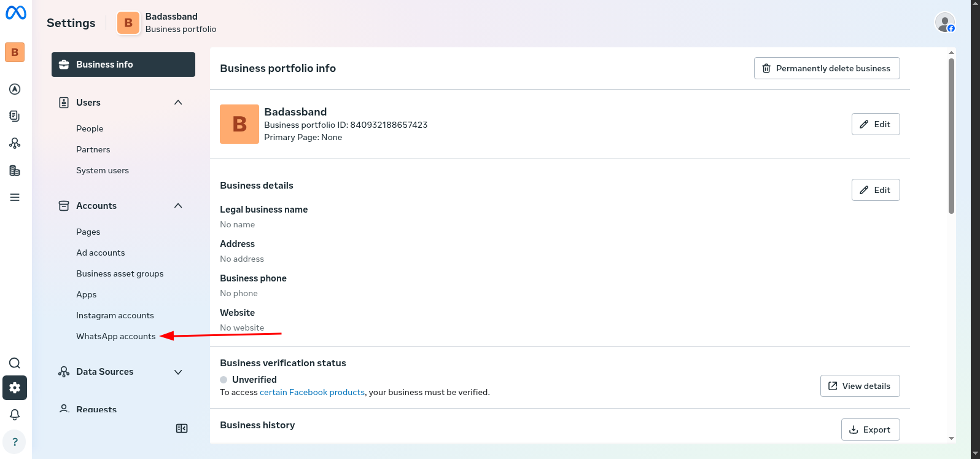Click the help question mark icon

coord(15,442)
